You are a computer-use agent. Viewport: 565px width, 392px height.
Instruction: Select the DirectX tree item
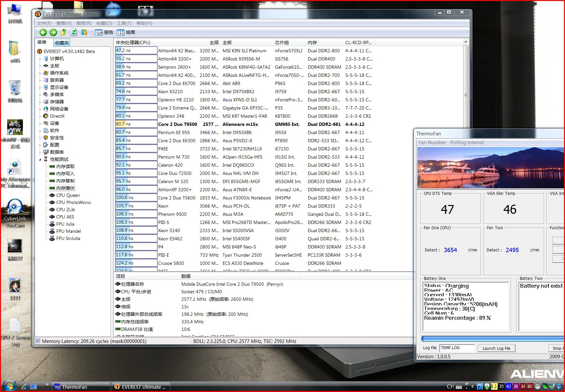[57, 116]
